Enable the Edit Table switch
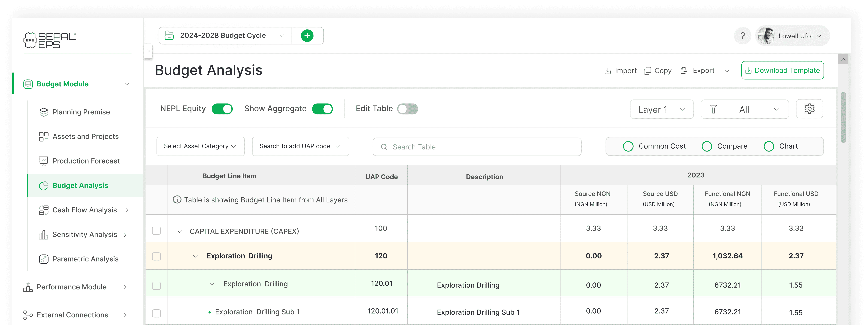Viewport: 868px width, 325px height. click(407, 109)
